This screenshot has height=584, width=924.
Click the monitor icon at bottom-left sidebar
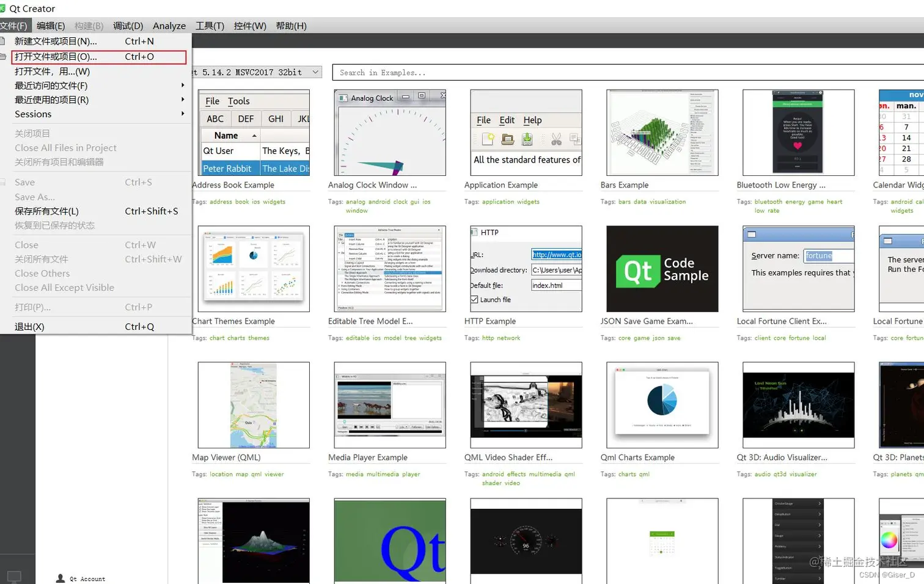tap(14, 576)
